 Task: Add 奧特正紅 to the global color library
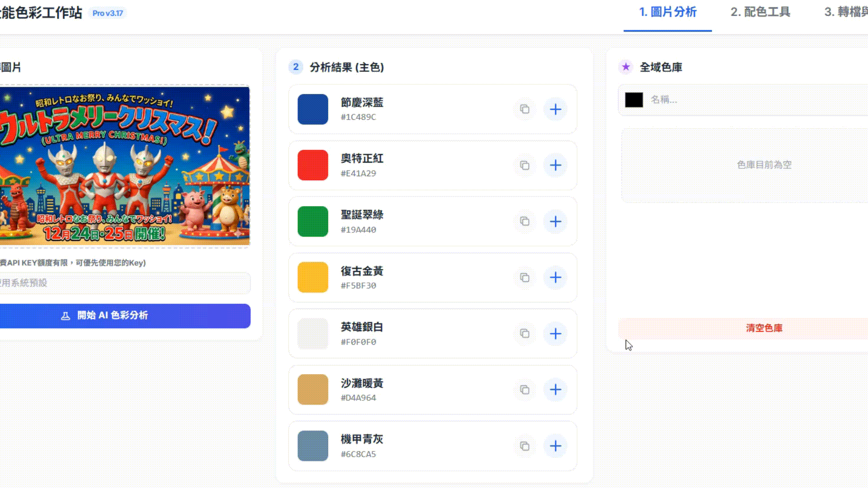[x=555, y=165]
